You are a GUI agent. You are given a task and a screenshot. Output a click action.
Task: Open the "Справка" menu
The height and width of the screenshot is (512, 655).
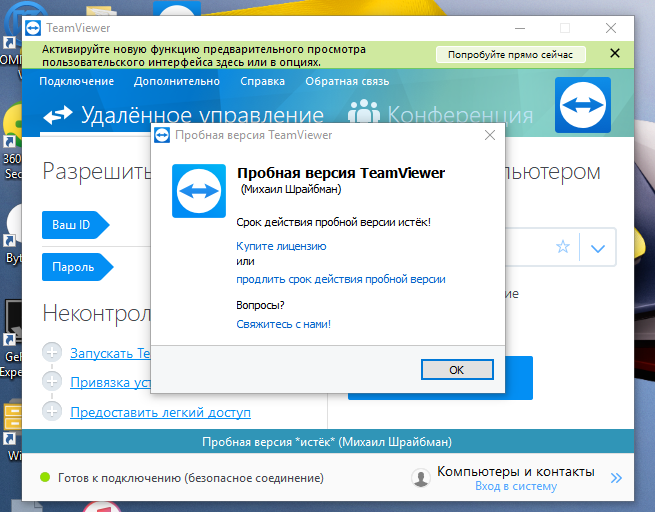click(x=262, y=81)
